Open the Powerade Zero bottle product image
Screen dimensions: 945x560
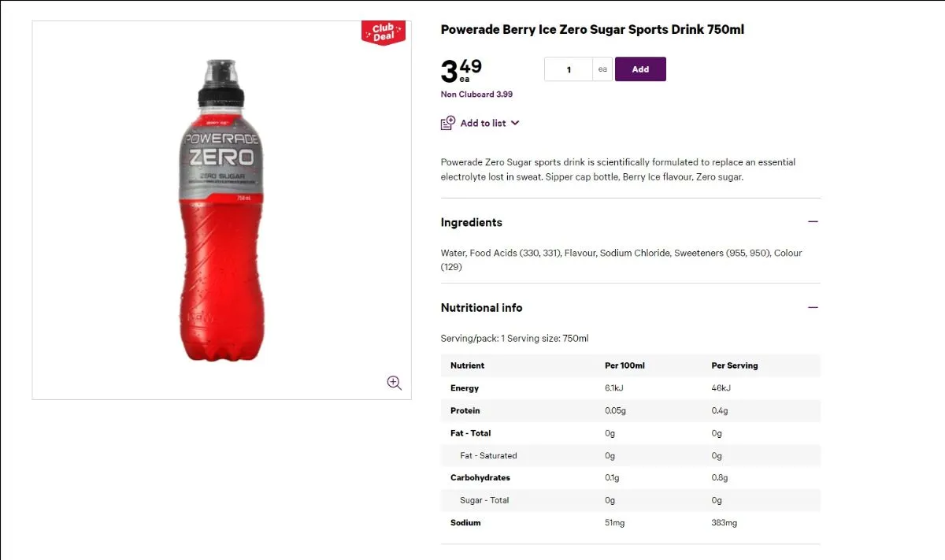(x=221, y=210)
